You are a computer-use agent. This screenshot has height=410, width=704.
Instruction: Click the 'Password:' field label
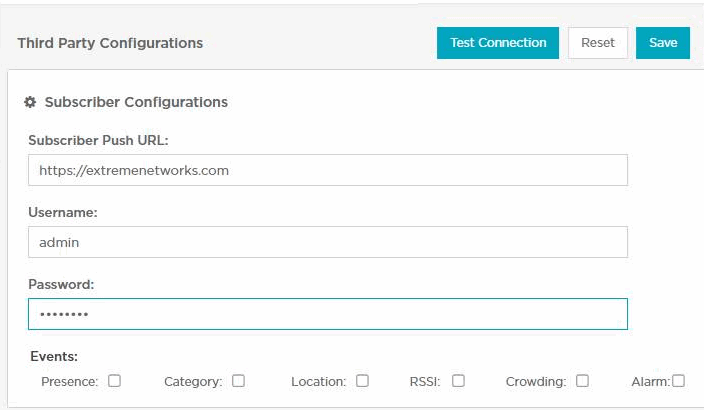(x=61, y=284)
